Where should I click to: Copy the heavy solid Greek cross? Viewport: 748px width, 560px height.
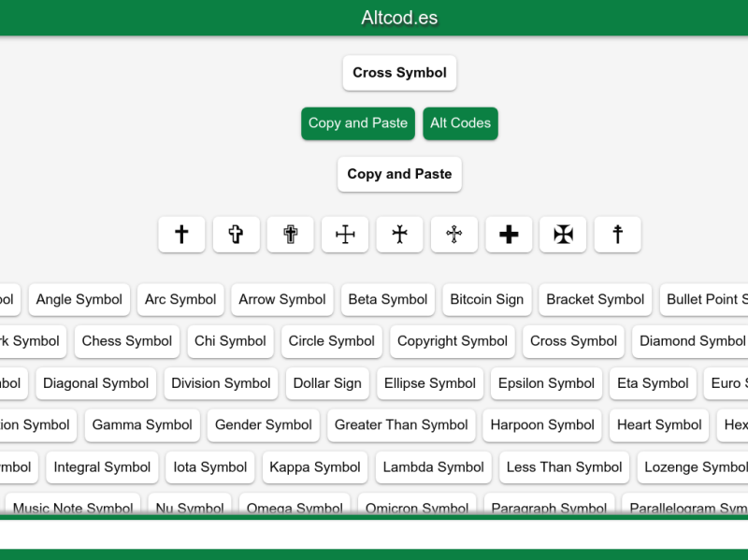pos(508,235)
